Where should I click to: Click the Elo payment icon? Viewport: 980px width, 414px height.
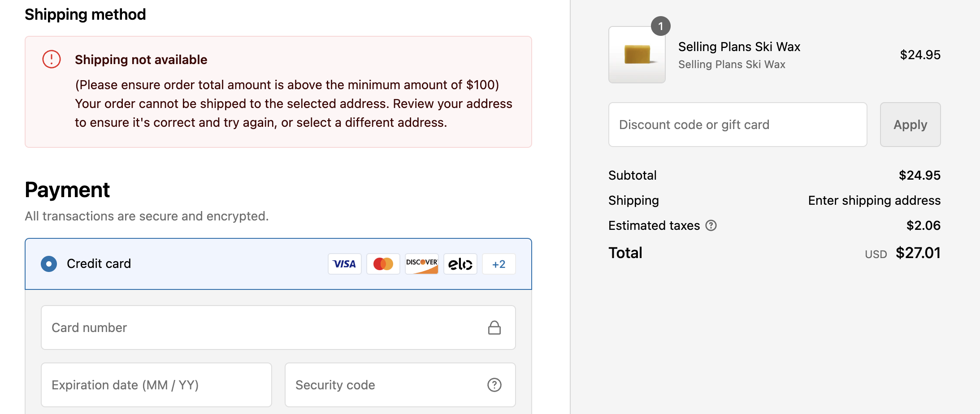[460, 264]
